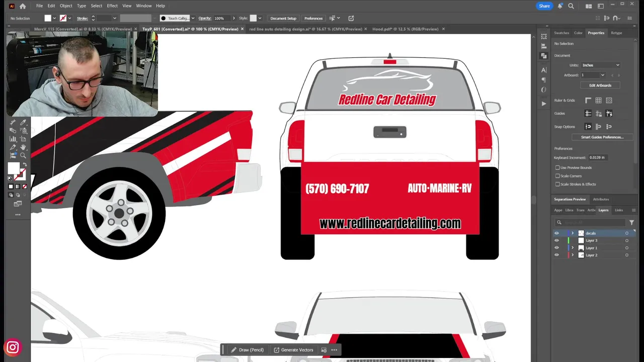Hide the decals layer
This screenshot has height=362, width=644.
[x=556, y=233]
